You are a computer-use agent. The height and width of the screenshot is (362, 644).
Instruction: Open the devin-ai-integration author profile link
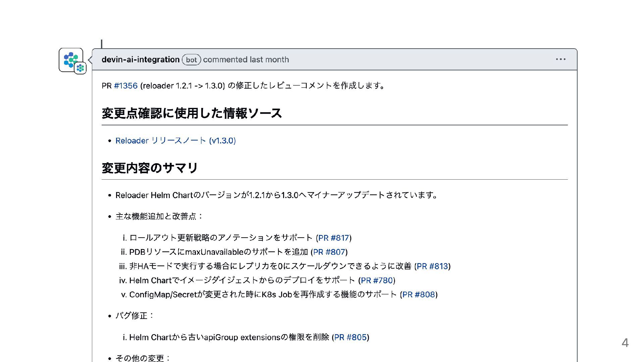click(140, 60)
